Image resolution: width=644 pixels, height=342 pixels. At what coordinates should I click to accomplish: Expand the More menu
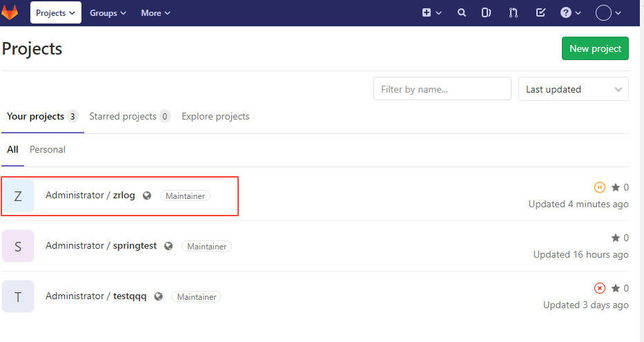pos(156,13)
